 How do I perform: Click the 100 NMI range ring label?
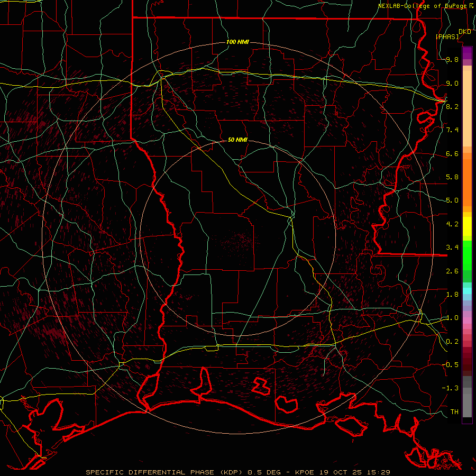click(x=237, y=42)
